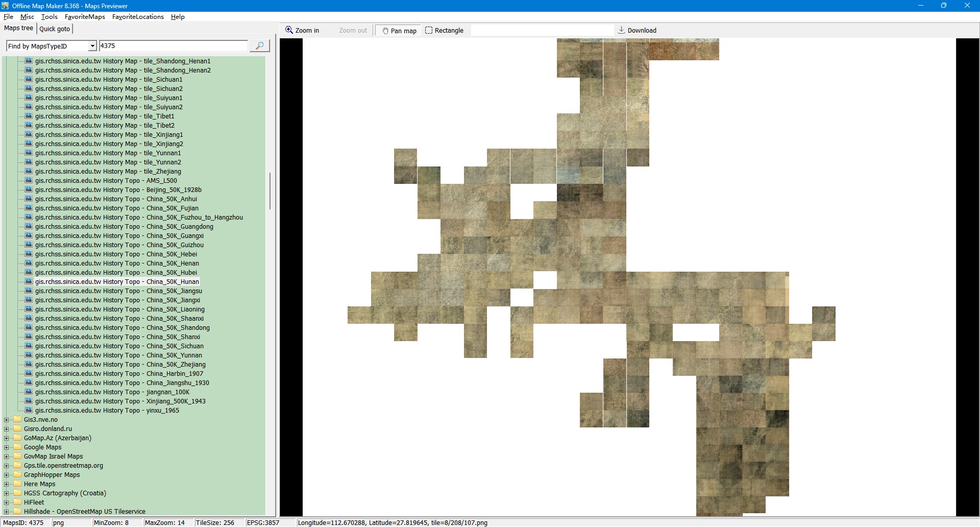Click the Download arrow icon

point(621,30)
